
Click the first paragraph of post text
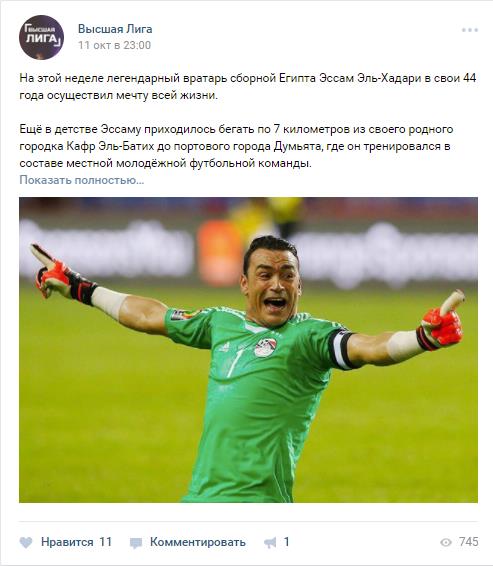tap(248, 87)
